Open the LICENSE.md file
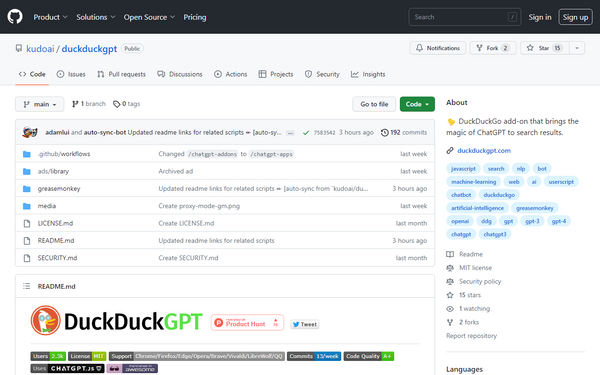Image resolution: width=600 pixels, height=375 pixels. click(55, 223)
